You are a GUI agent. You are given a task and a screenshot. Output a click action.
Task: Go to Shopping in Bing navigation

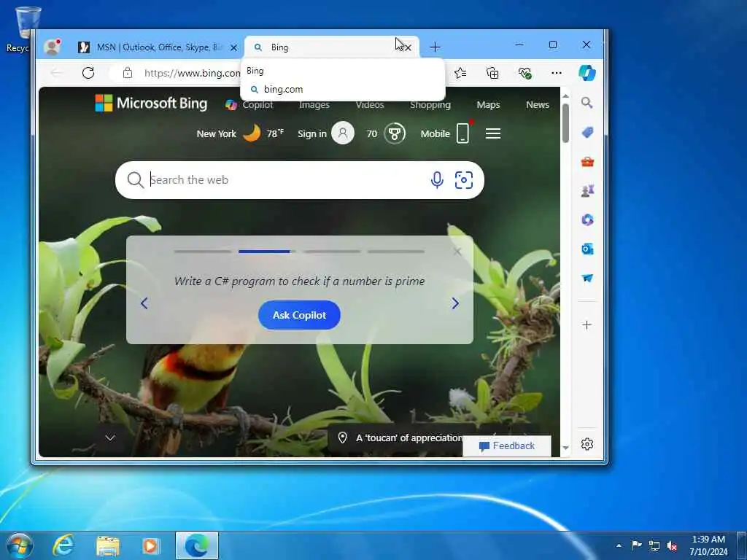(x=430, y=105)
